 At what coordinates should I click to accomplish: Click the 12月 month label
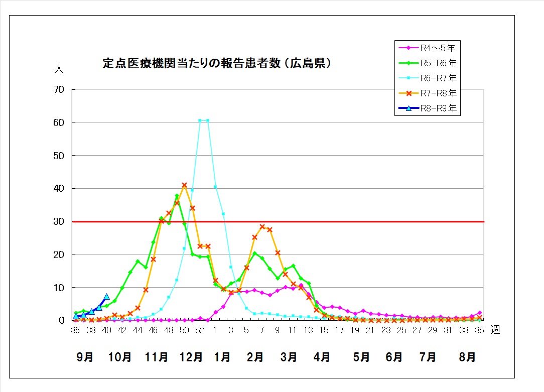[x=191, y=357]
